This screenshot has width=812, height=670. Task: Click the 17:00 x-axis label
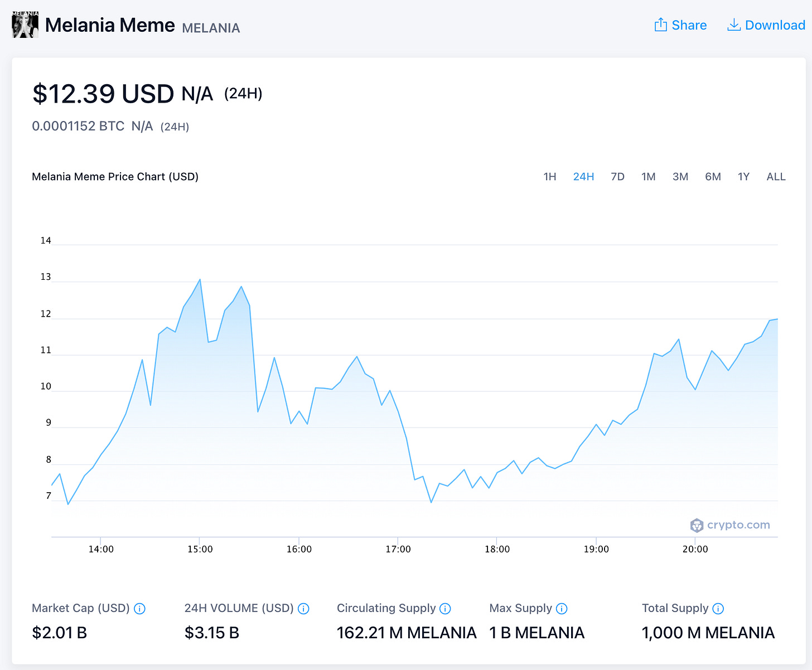398,549
